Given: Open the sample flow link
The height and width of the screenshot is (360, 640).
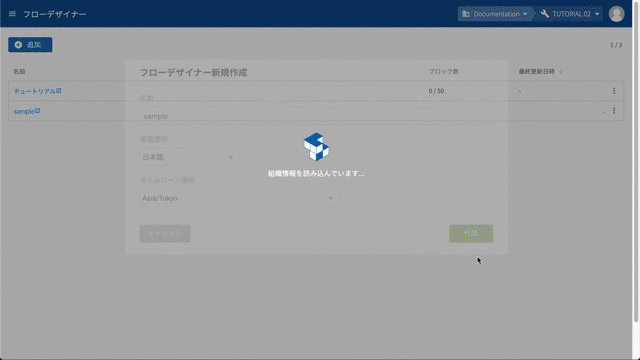Looking at the screenshot, I should [27, 111].
